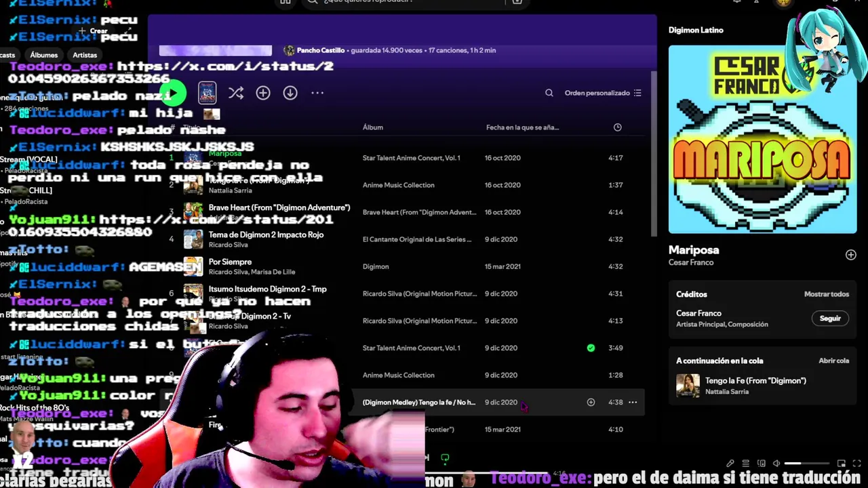The image size is (868, 488).
Task: Open El Cantante Original de Las Series album
Action: (416, 239)
